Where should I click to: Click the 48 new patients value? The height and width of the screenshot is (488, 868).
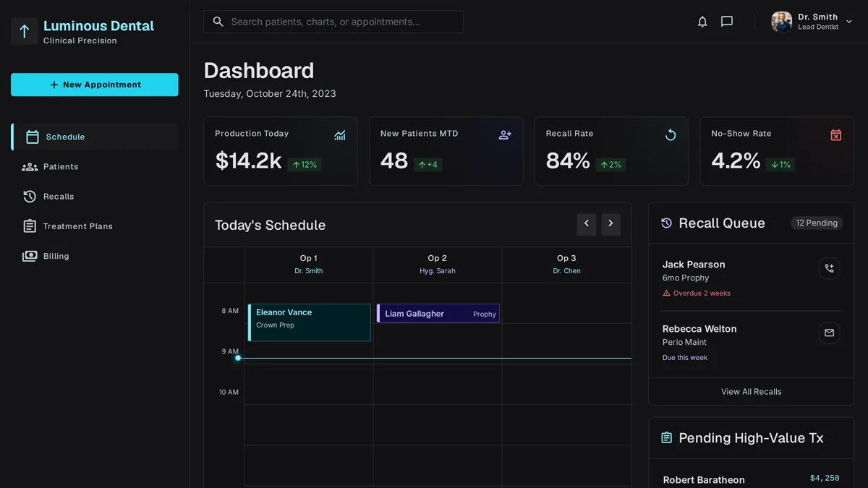pos(394,160)
